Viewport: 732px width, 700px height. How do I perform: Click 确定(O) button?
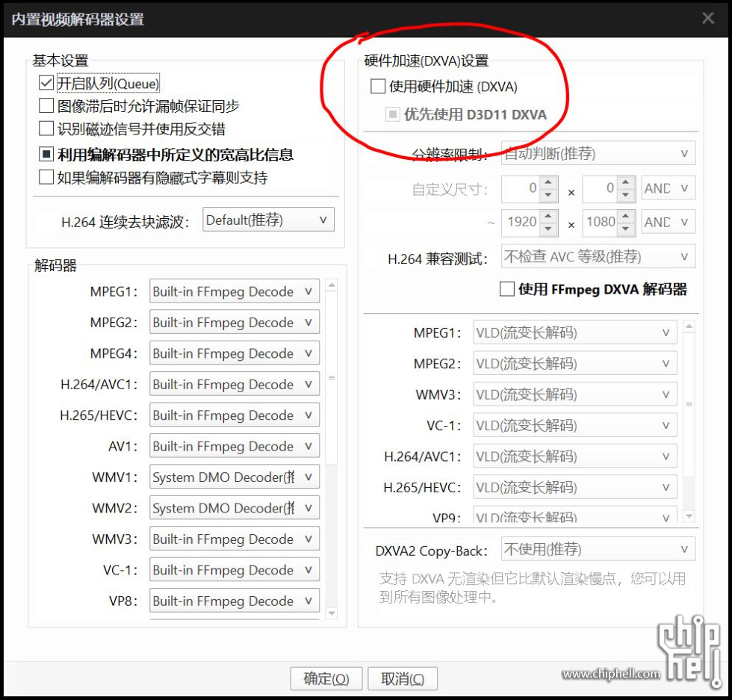tap(326, 678)
